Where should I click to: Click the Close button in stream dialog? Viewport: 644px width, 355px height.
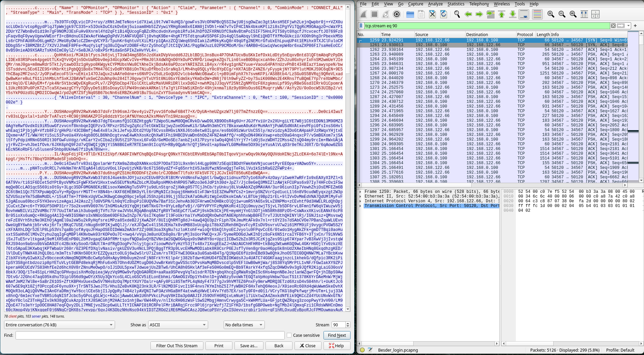(x=308, y=346)
